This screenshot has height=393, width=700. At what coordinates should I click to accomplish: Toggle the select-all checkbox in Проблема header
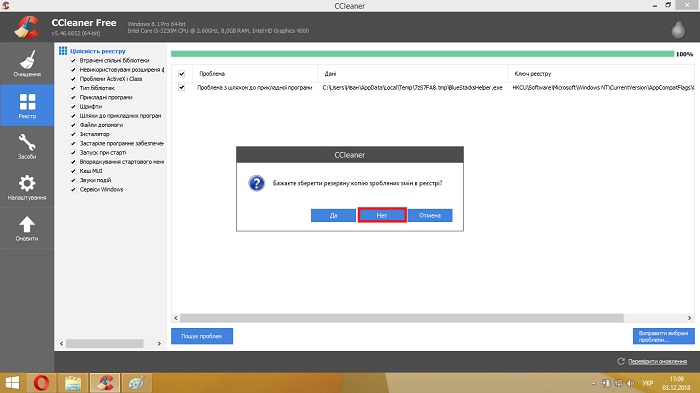(x=182, y=74)
